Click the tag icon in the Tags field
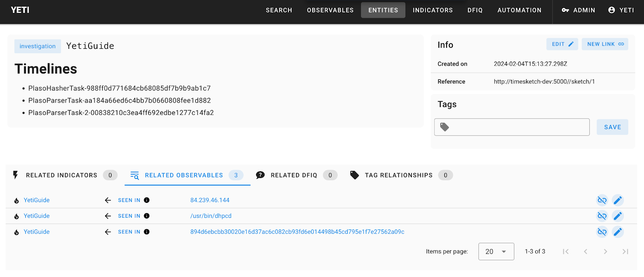The height and width of the screenshot is (277, 644). pyautogui.click(x=444, y=127)
